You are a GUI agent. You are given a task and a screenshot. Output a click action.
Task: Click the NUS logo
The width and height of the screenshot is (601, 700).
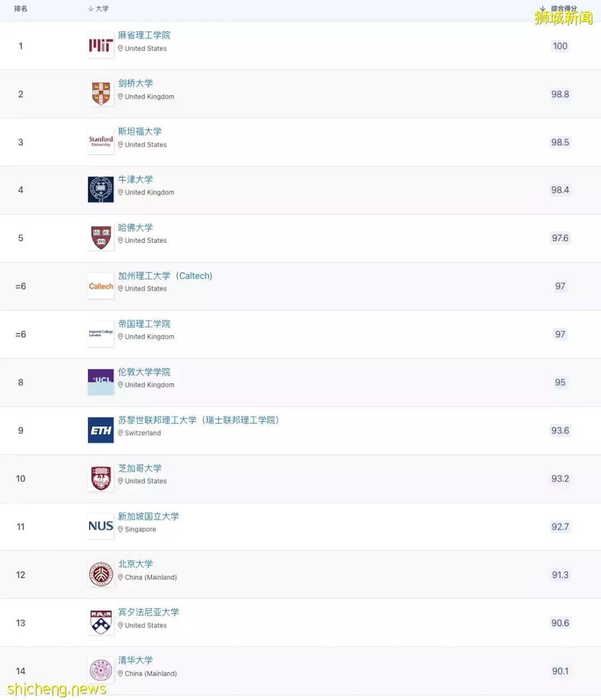(101, 526)
